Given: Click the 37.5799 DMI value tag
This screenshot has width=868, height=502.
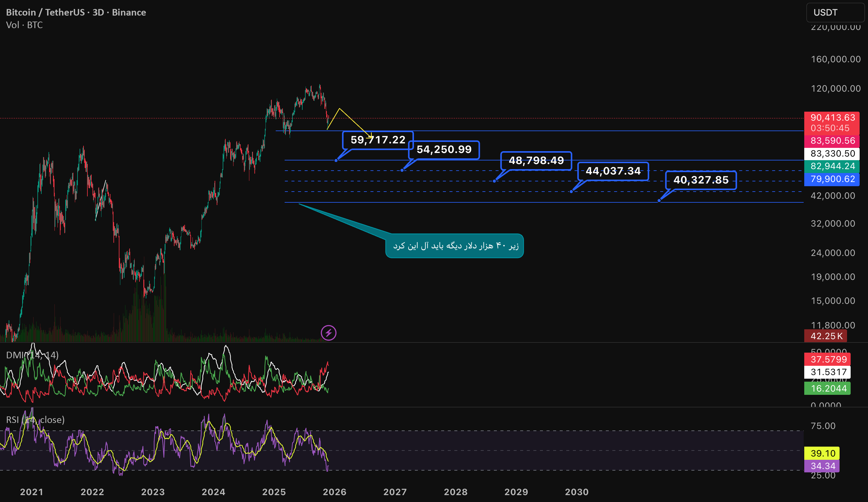Looking at the screenshot, I should tap(827, 359).
